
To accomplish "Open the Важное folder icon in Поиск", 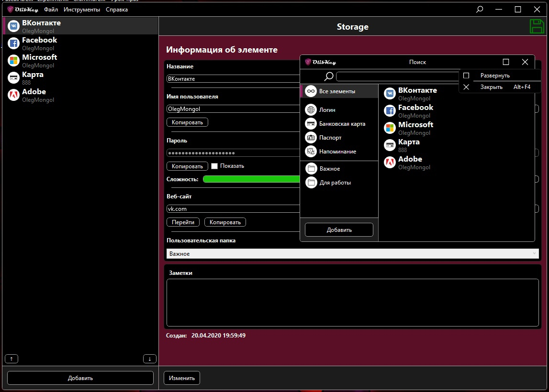I will [x=311, y=169].
